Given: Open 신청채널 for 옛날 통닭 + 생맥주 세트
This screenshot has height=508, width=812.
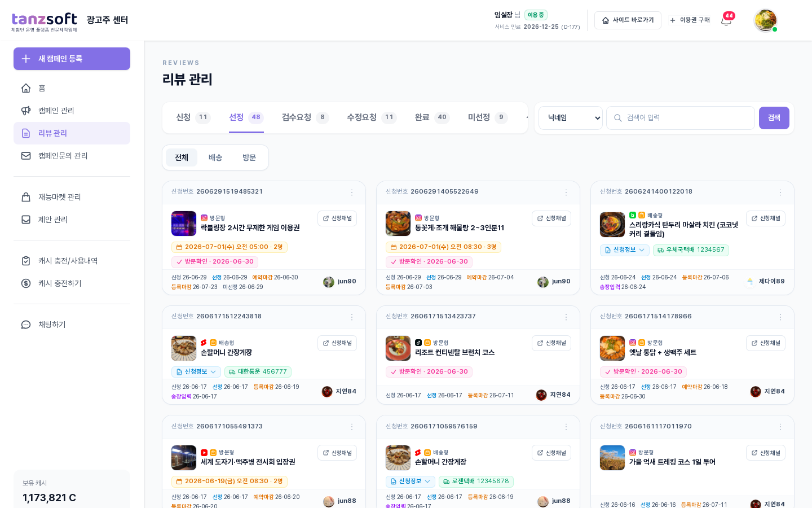Looking at the screenshot, I should pos(766,343).
